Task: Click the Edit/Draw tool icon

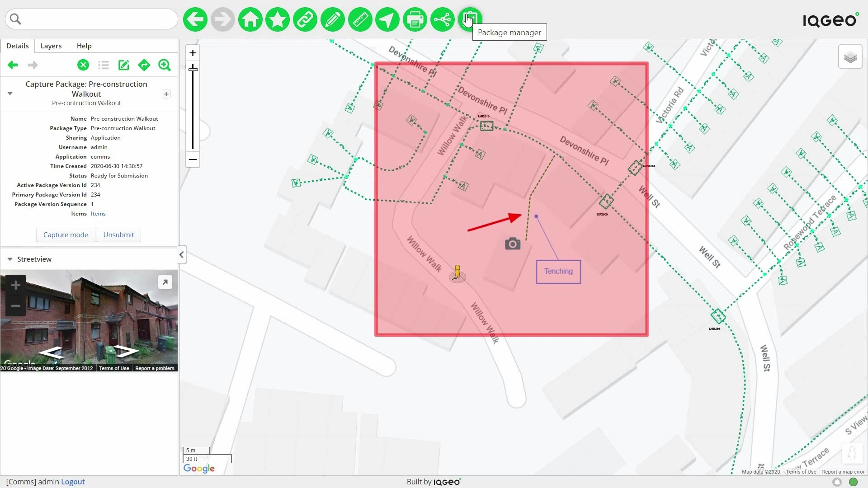Action: [332, 19]
